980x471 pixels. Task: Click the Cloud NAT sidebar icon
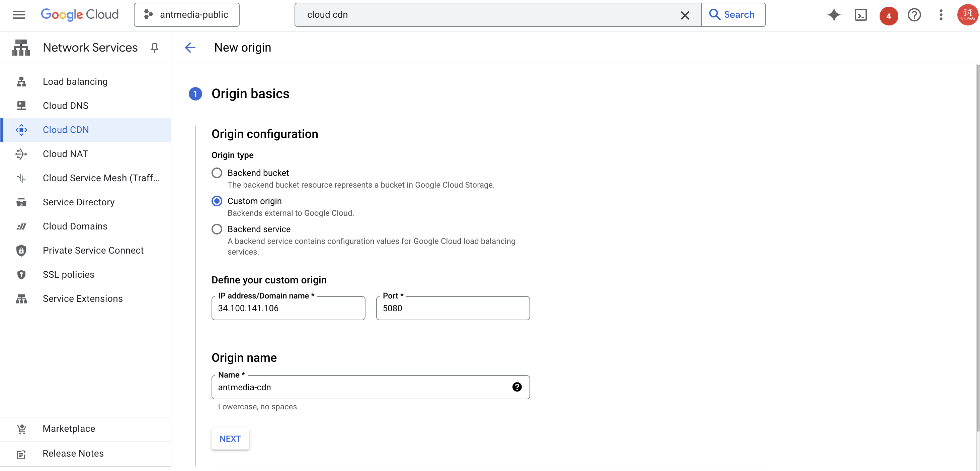point(21,154)
